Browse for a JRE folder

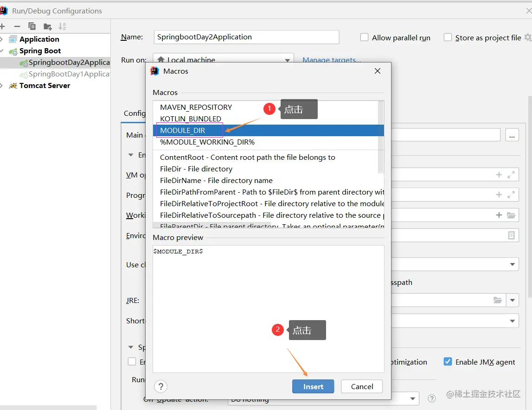pyautogui.click(x=497, y=300)
